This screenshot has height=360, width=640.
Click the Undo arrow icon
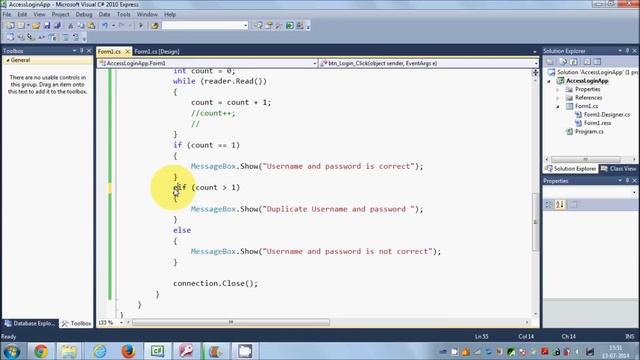[105, 26]
